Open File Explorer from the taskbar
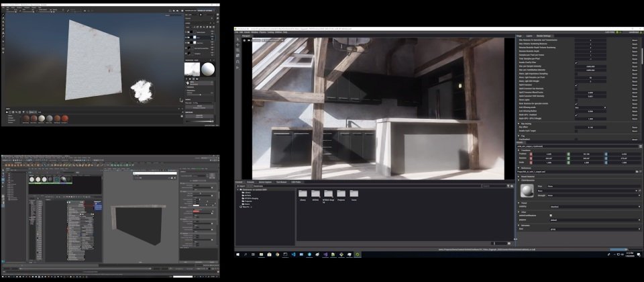The image size is (644, 282). [261, 254]
